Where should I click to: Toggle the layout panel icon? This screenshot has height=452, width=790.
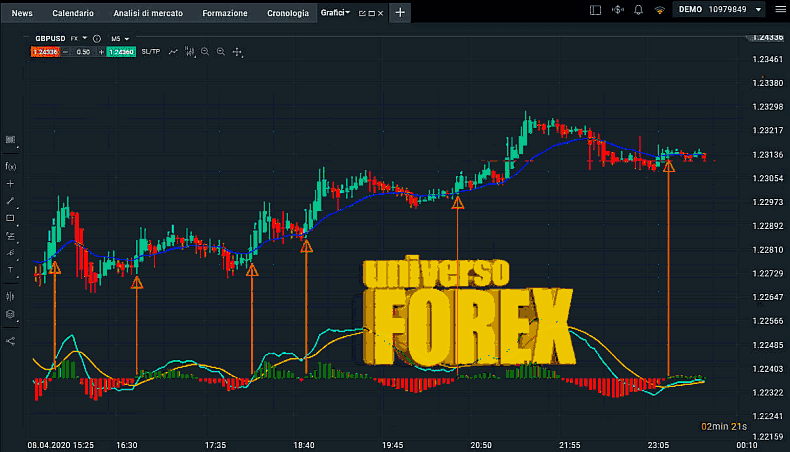pyautogui.click(x=596, y=10)
